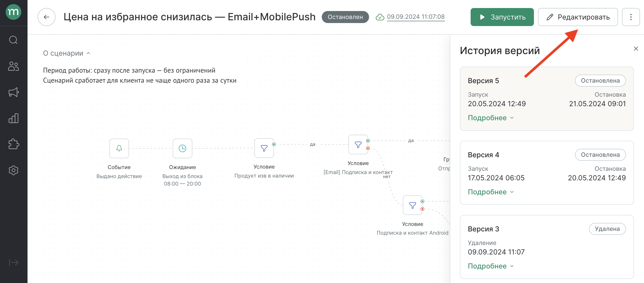The height and width of the screenshot is (283, 644).
Task: Open the Settings gear icon
Action: click(x=14, y=170)
